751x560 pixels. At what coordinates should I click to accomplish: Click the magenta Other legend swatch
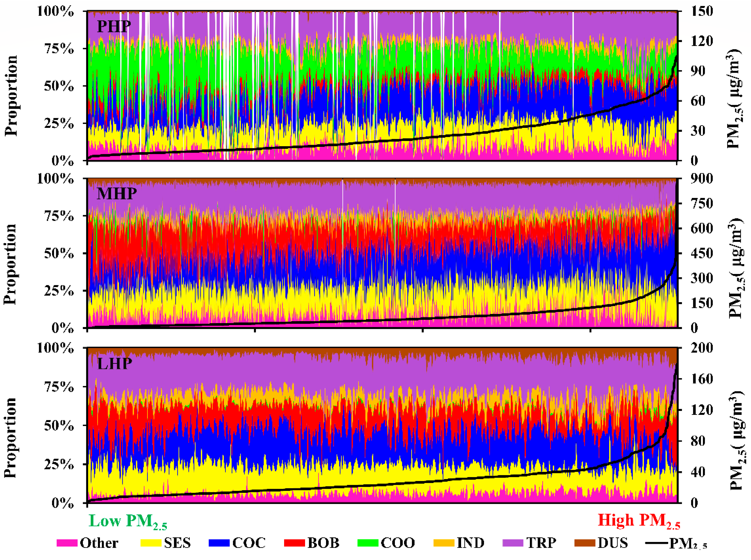click(67, 543)
